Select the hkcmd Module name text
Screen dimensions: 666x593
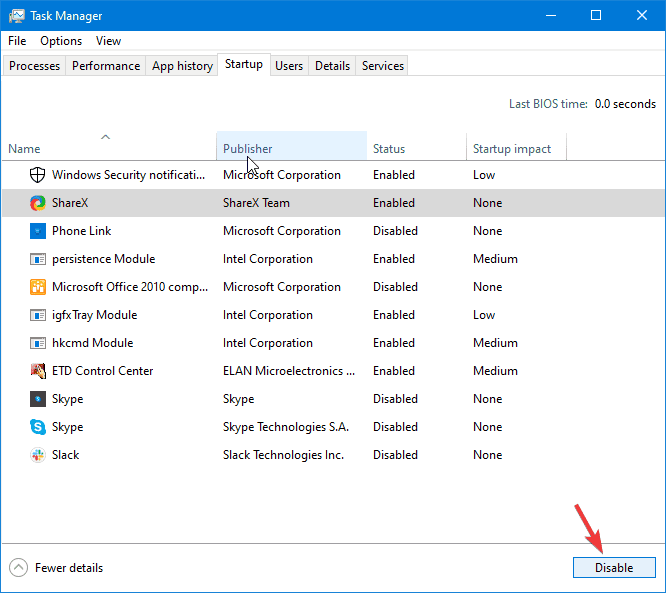tap(93, 343)
